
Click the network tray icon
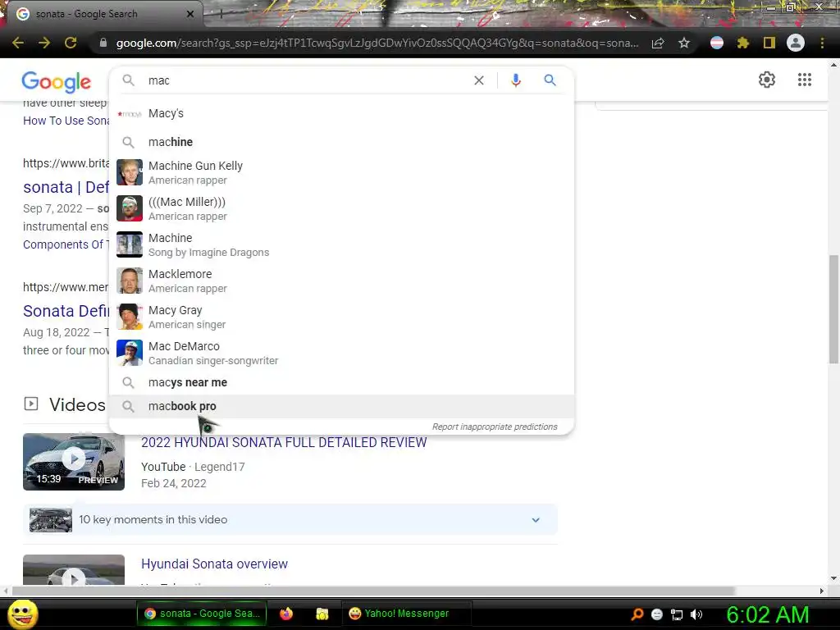(677, 614)
